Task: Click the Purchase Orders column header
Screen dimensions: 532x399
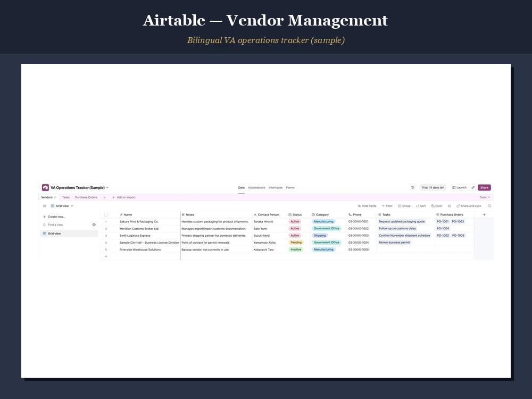Action: 454,214
